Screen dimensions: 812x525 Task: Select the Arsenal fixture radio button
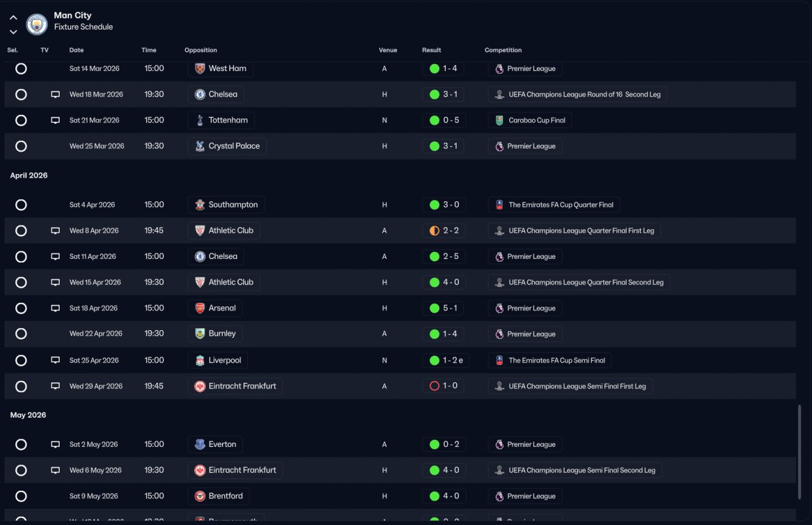(x=21, y=309)
